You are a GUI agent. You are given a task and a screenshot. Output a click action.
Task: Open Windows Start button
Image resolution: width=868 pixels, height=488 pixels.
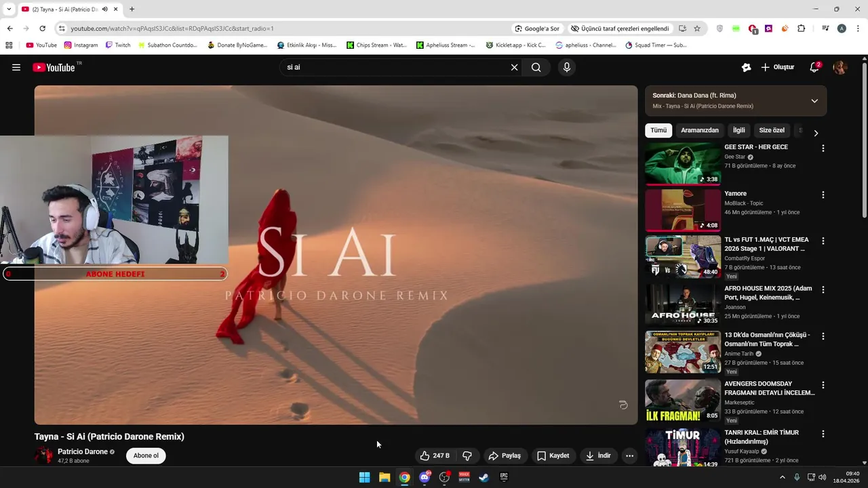pyautogui.click(x=364, y=477)
